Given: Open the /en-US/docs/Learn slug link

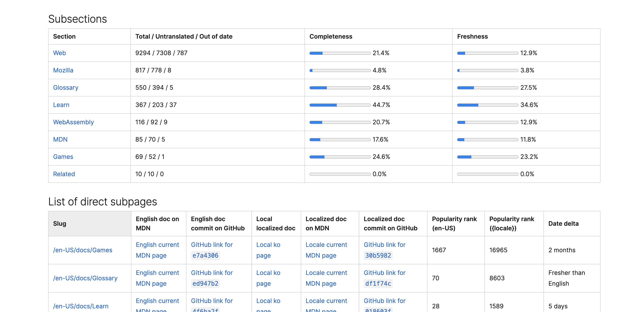Looking at the screenshot, I should point(81,306).
